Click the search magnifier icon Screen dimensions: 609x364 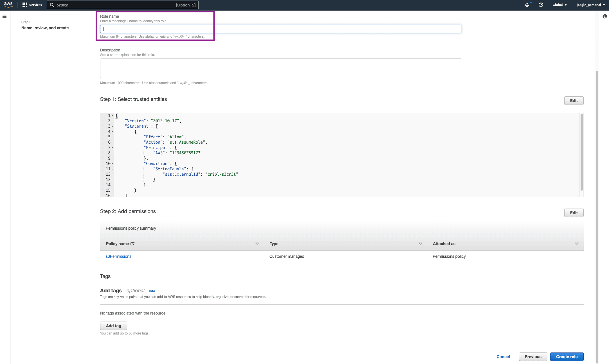tap(52, 5)
